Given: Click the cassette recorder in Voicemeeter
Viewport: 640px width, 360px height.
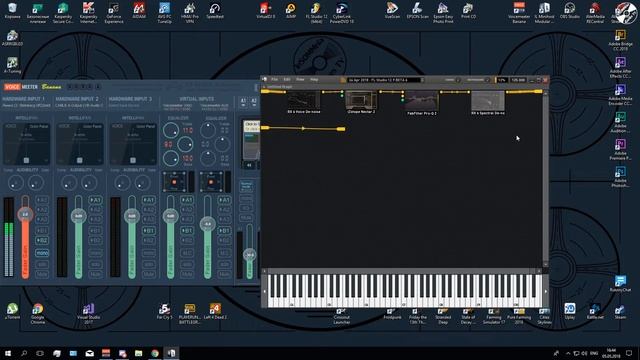Looking at the screenshot, I should [x=251, y=140].
